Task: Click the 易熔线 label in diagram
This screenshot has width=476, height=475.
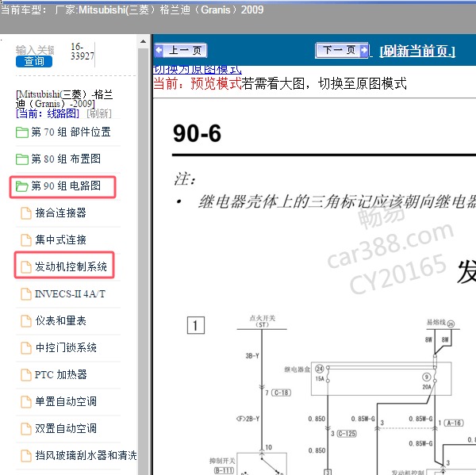Action: click(436, 322)
